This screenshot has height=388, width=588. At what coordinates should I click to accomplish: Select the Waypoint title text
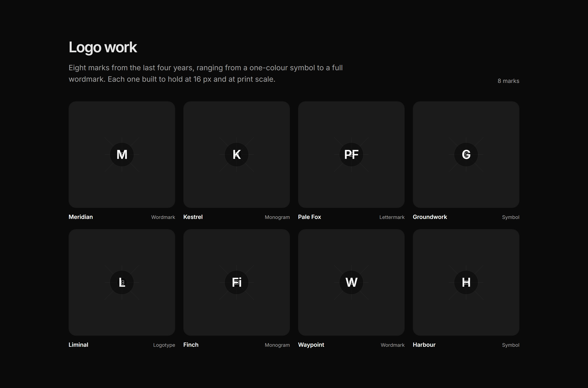click(311, 345)
